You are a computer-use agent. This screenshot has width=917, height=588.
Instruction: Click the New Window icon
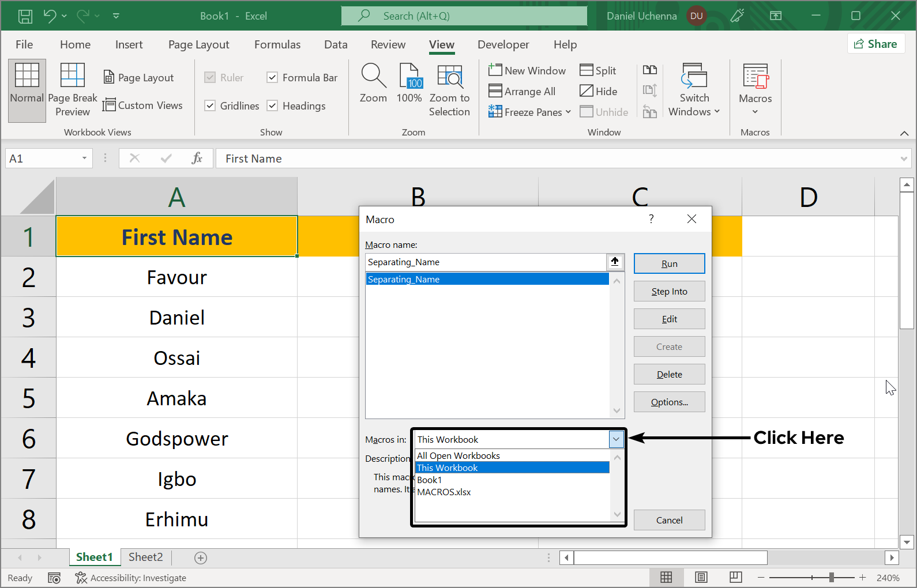(495, 70)
